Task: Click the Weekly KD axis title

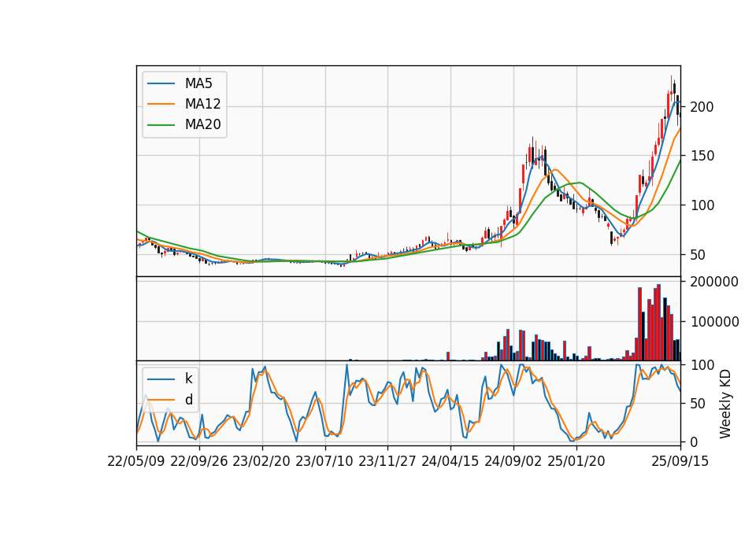Action: point(725,404)
